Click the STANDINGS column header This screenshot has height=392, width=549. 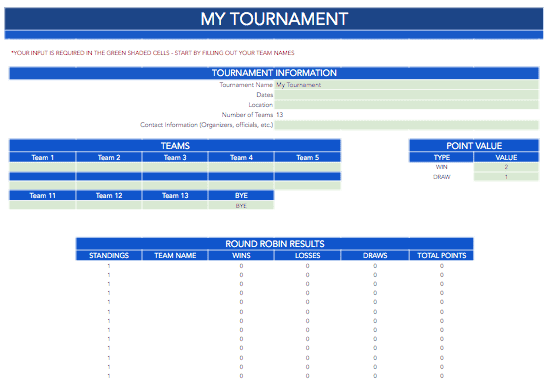point(109,256)
